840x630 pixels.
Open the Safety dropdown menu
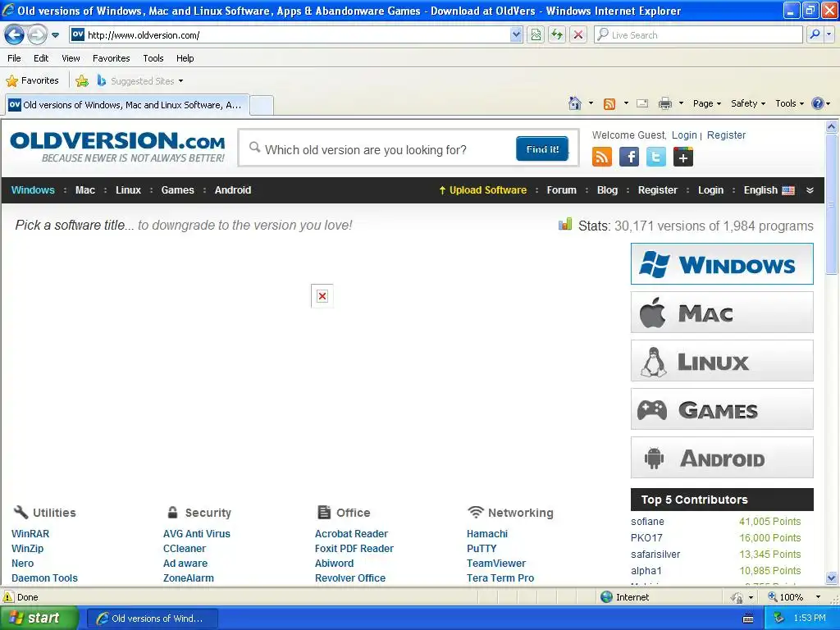tap(748, 103)
